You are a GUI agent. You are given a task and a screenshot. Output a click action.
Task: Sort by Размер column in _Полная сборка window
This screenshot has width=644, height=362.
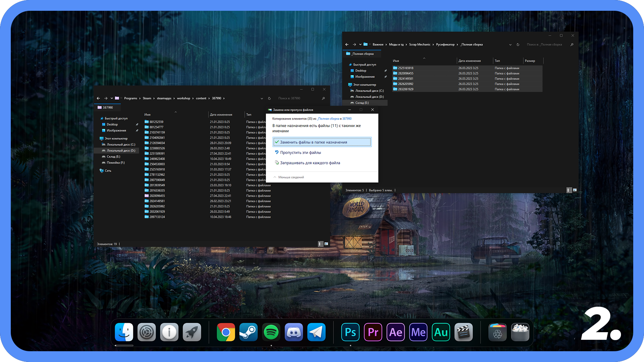(530, 61)
